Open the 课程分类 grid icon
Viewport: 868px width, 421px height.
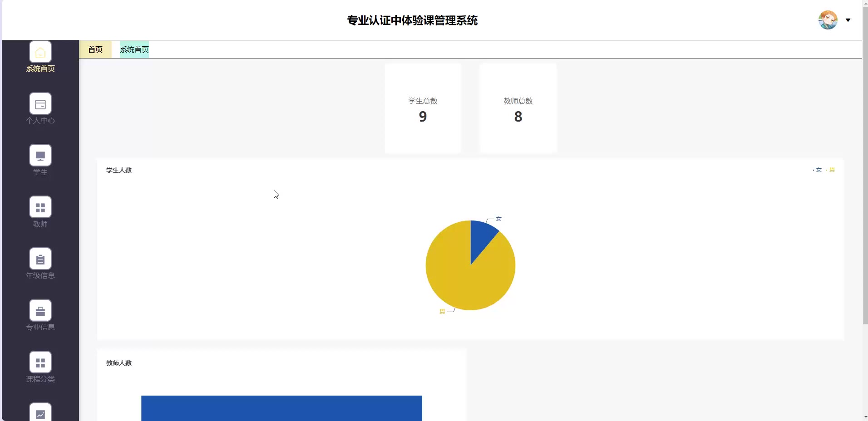tap(40, 362)
